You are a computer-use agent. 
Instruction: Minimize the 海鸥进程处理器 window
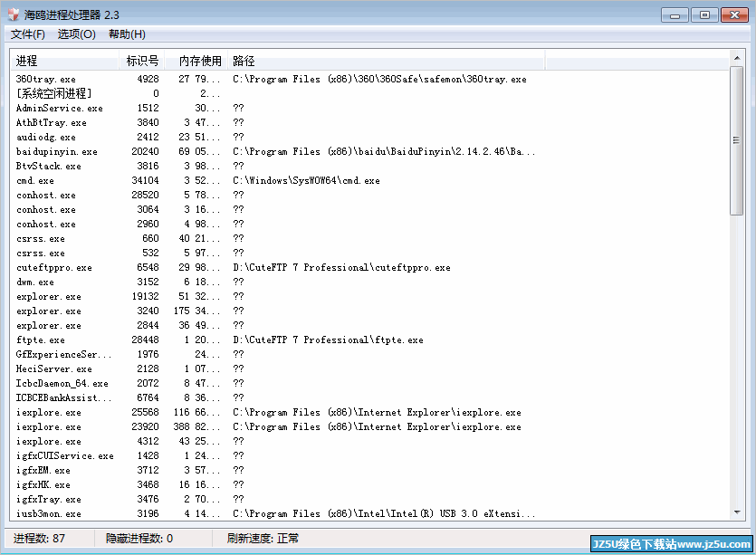(675, 15)
